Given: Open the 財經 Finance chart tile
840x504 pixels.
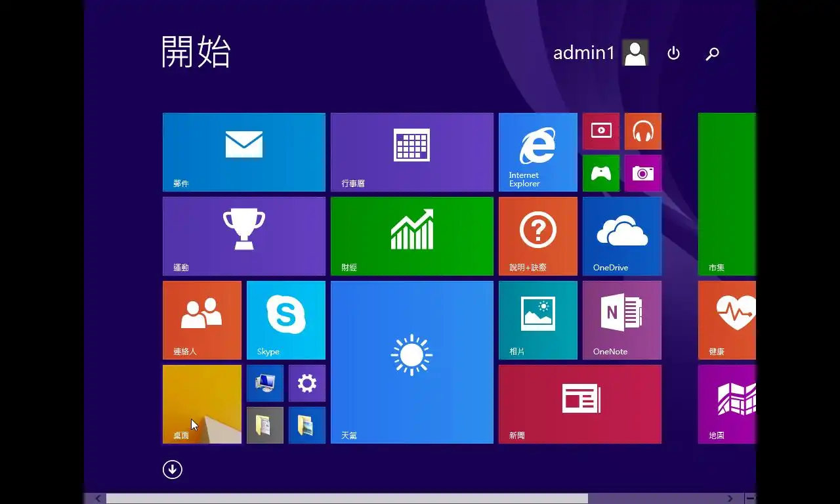Looking at the screenshot, I should click(412, 236).
